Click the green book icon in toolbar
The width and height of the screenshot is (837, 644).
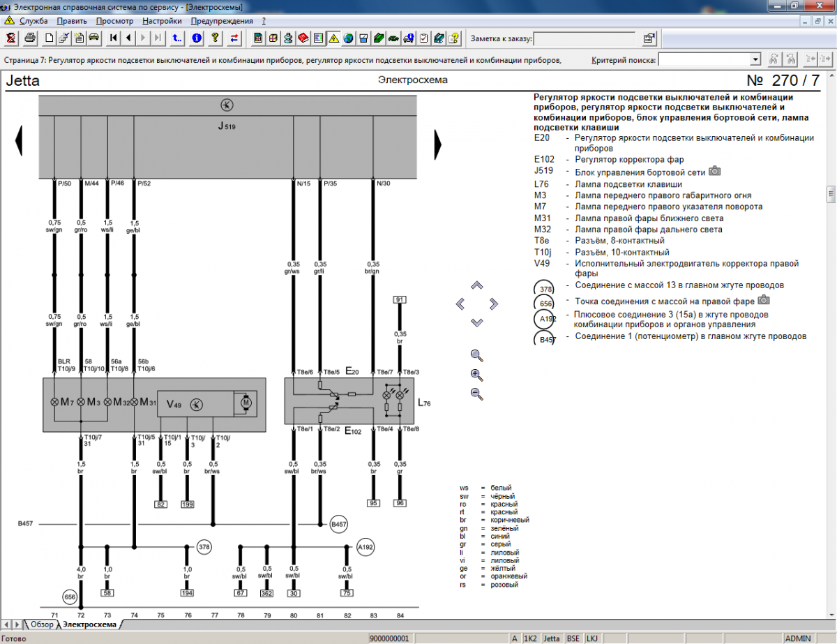[379, 38]
